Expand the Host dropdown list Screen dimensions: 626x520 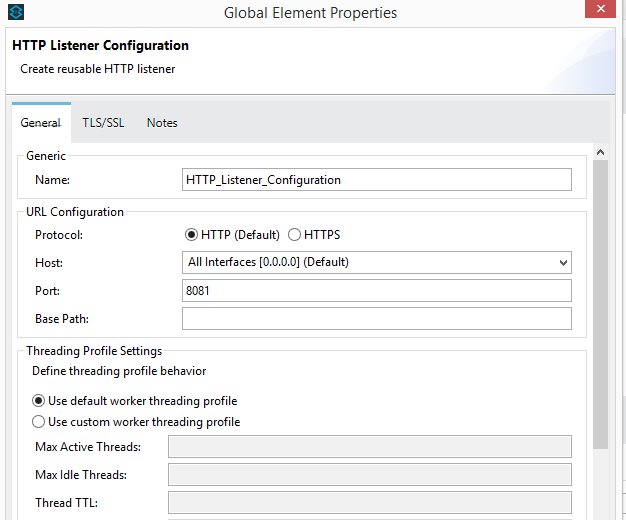(563, 263)
